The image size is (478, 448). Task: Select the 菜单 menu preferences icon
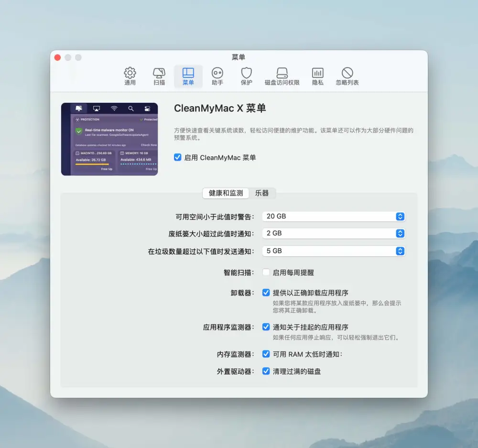pyautogui.click(x=188, y=73)
